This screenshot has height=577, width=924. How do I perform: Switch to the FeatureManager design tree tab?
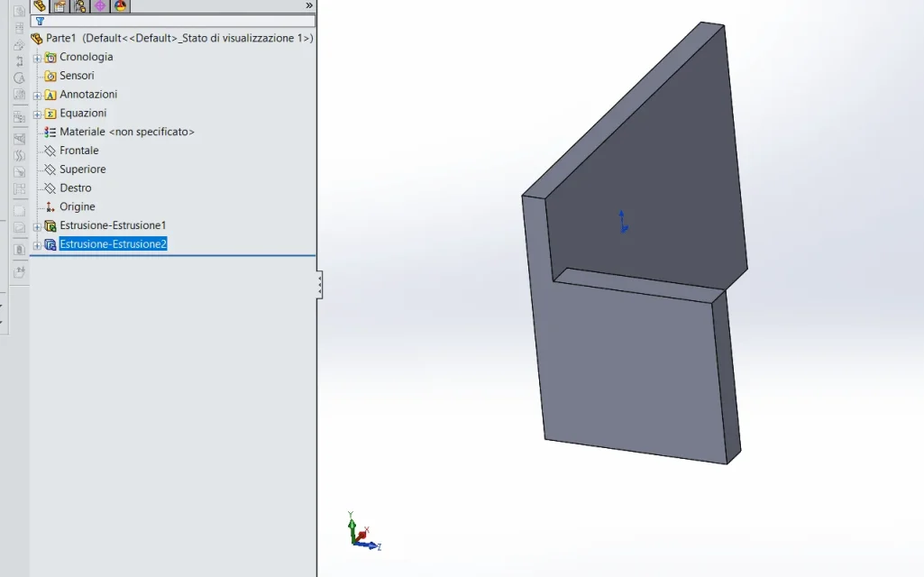pyautogui.click(x=40, y=6)
